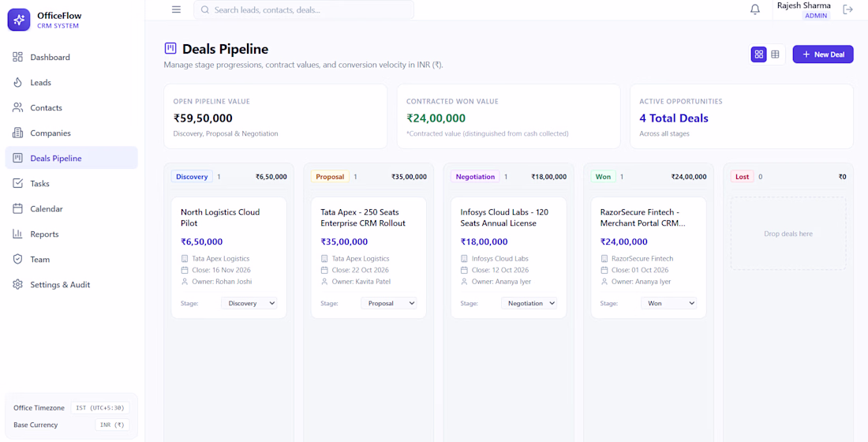Click the INR (₹) base currency chip

(112, 425)
